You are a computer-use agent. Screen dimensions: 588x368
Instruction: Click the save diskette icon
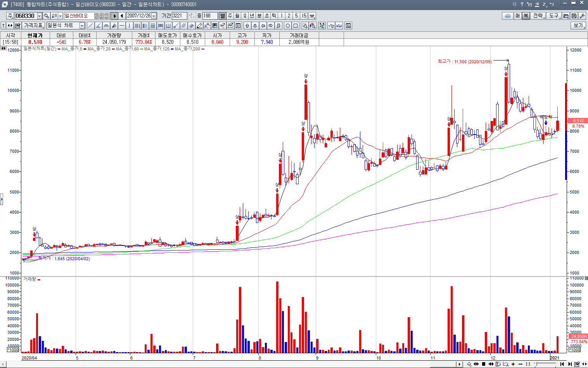574,16
